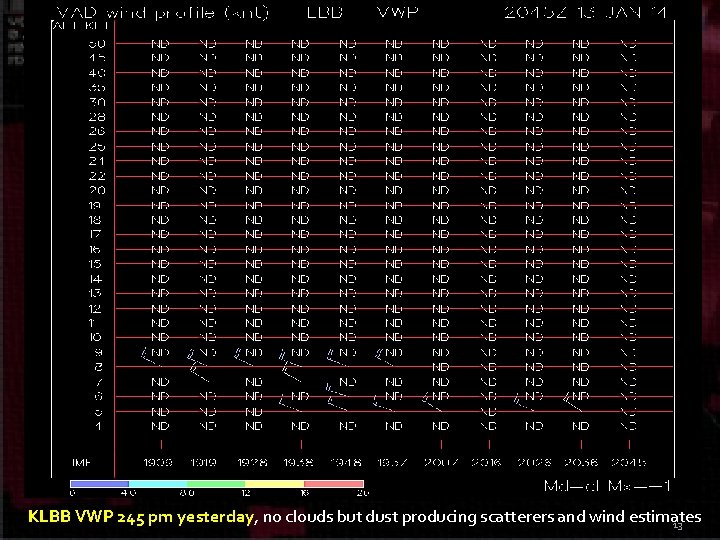Click the 50 altitude row label

click(x=97, y=44)
